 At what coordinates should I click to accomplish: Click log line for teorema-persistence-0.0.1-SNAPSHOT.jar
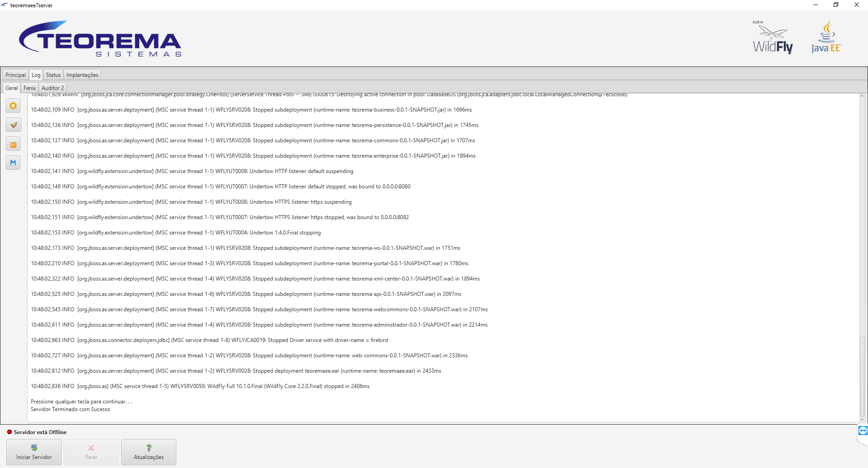(x=255, y=125)
